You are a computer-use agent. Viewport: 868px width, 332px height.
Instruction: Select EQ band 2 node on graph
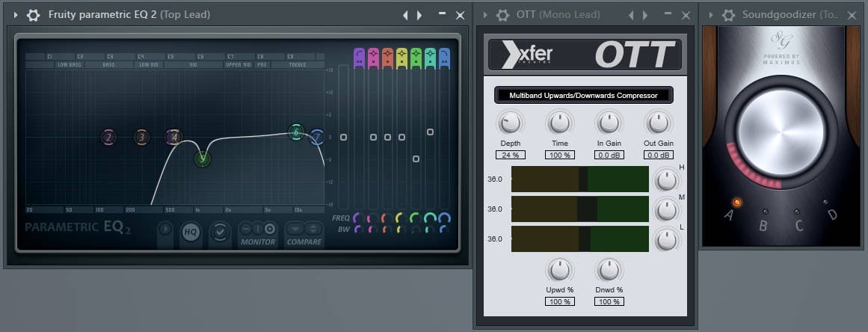click(x=108, y=138)
